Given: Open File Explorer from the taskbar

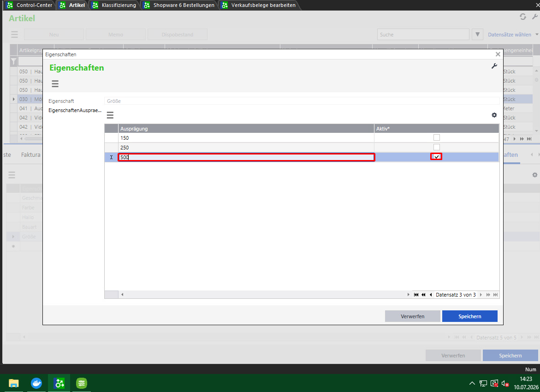Looking at the screenshot, I should tap(13, 383).
